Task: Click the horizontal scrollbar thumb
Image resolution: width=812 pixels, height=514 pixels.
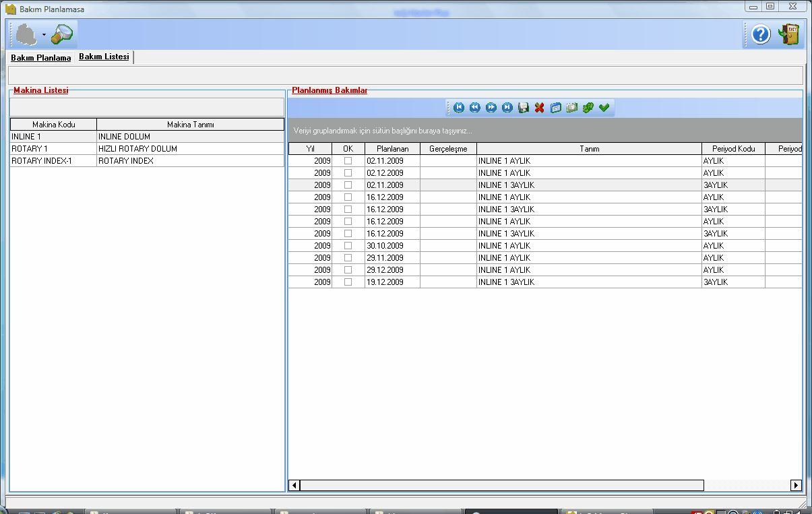Action: click(x=502, y=485)
